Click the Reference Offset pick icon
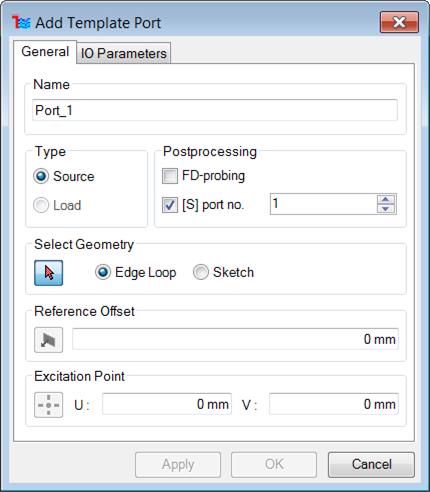Viewport: 430px width, 492px height. pyautogui.click(x=48, y=340)
